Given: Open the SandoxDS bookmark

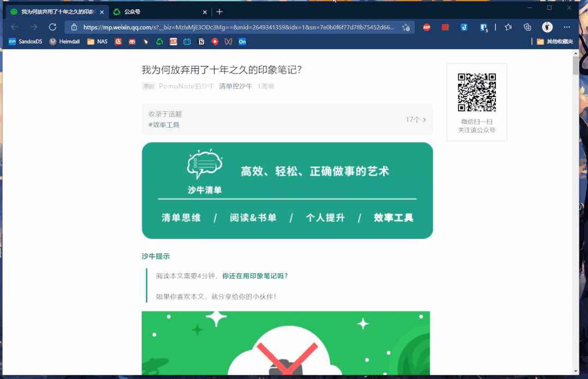Looking at the screenshot, I should pos(26,41).
